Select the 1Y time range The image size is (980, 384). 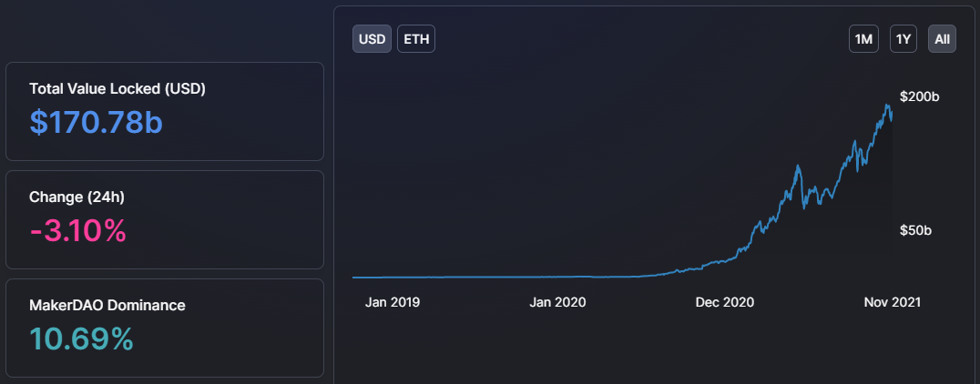click(x=903, y=39)
